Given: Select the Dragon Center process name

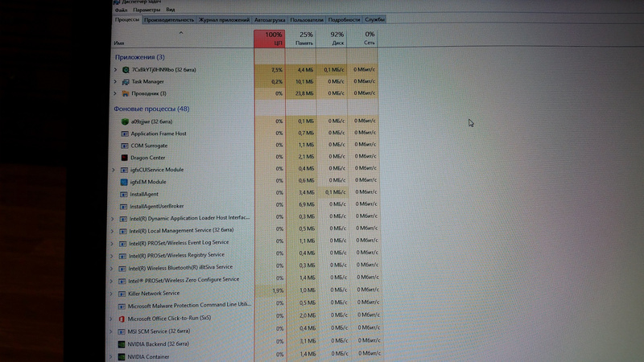Looking at the screenshot, I should coord(148,158).
